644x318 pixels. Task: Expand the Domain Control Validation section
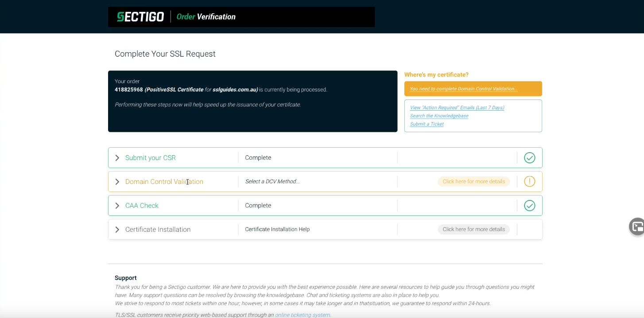pyautogui.click(x=164, y=181)
